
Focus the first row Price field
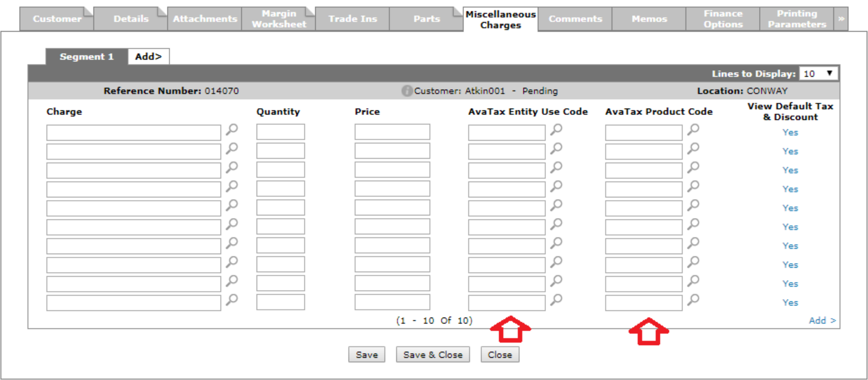click(x=392, y=132)
